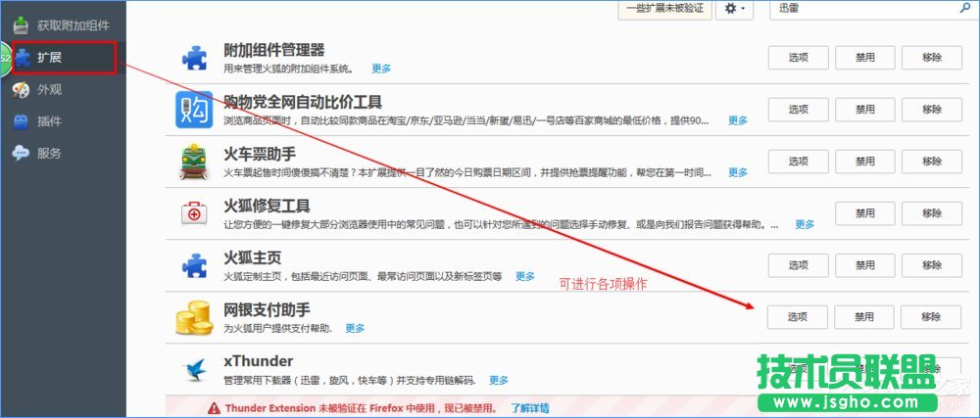Remove 火车票助手 extension

(932, 162)
